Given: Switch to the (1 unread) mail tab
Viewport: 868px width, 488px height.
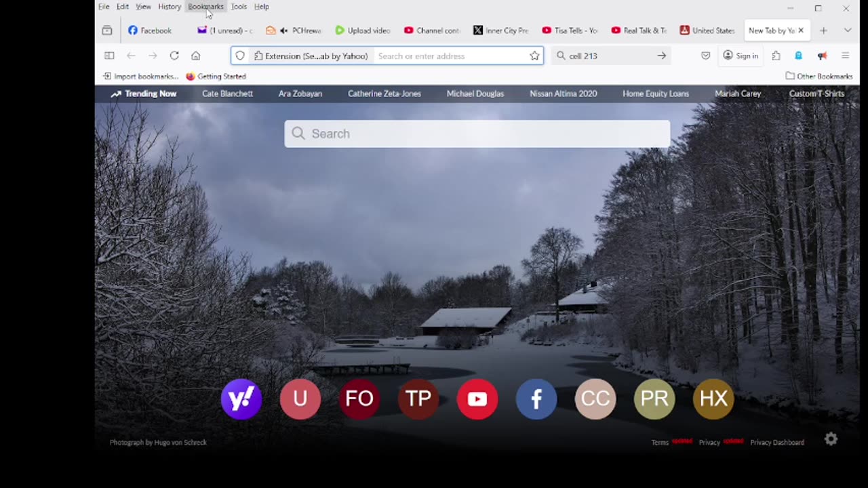Looking at the screenshot, I should tap(225, 30).
